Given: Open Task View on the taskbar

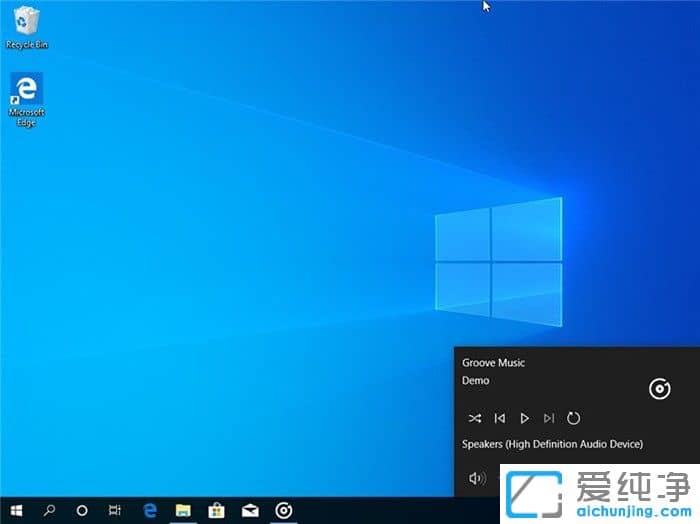Looking at the screenshot, I should pyautogui.click(x=115, y=510).
